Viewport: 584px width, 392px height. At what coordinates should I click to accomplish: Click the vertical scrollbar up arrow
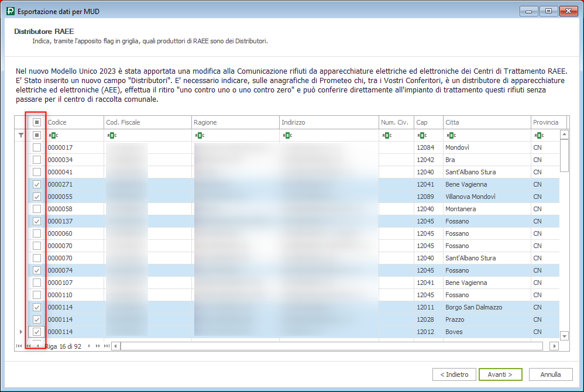[564, 135]
